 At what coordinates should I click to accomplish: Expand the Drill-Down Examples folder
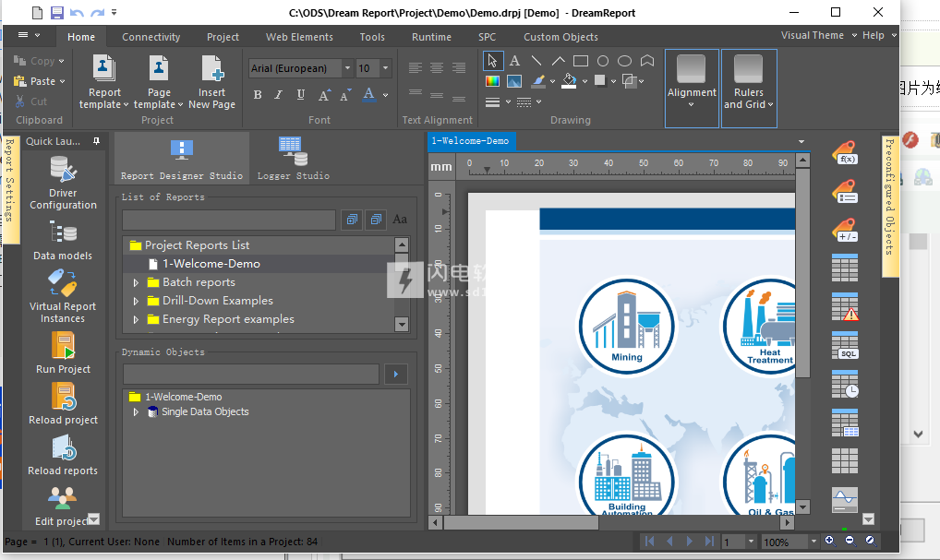coord(136,302)
